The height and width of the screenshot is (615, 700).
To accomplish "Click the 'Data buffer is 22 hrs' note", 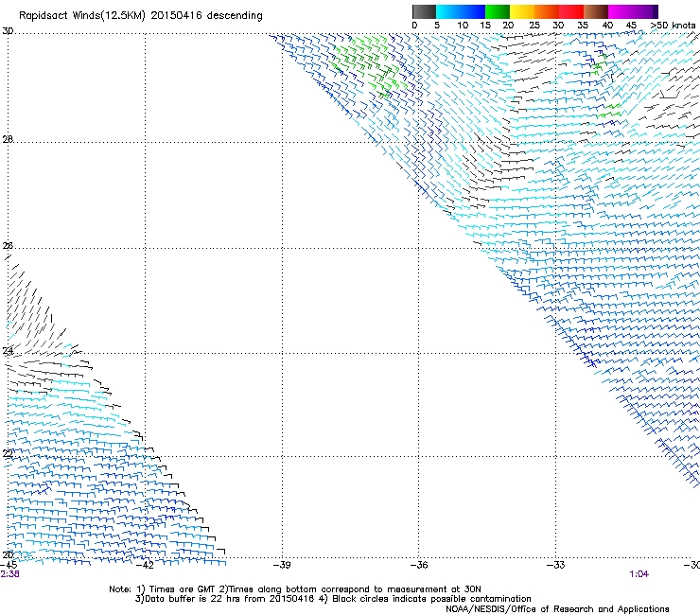I will point(333,599).
